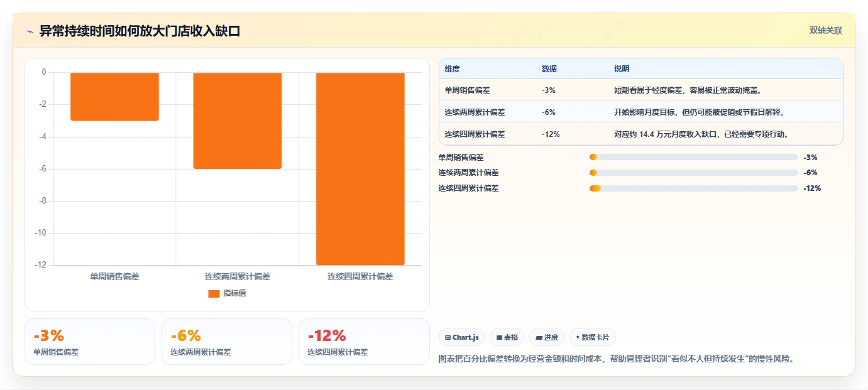
Task: Click the orange bar for 连续两周累计偏差
Action: pos(237,121)
